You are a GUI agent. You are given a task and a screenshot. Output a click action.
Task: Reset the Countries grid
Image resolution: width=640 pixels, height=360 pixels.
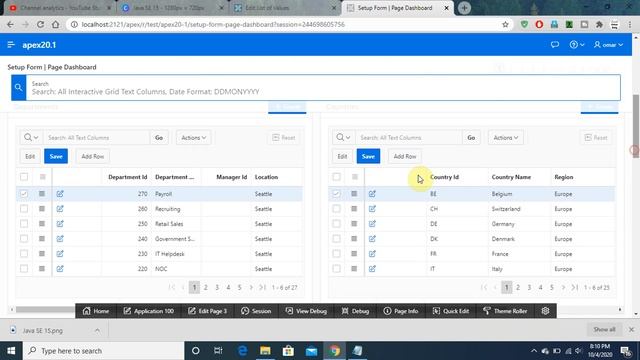click(x=596, y=138)
